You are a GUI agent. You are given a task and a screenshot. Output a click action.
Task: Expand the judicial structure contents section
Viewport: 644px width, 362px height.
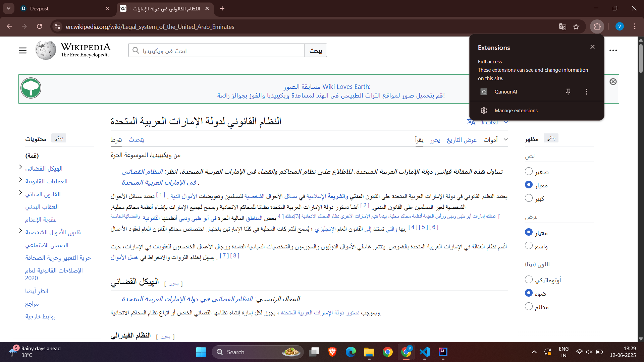tap(20, 167)
